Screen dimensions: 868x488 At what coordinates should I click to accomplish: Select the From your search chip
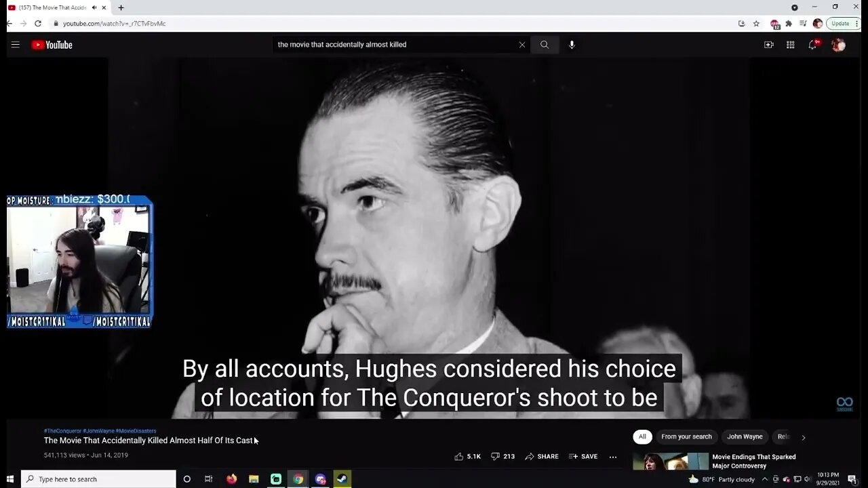coord(686,436)
